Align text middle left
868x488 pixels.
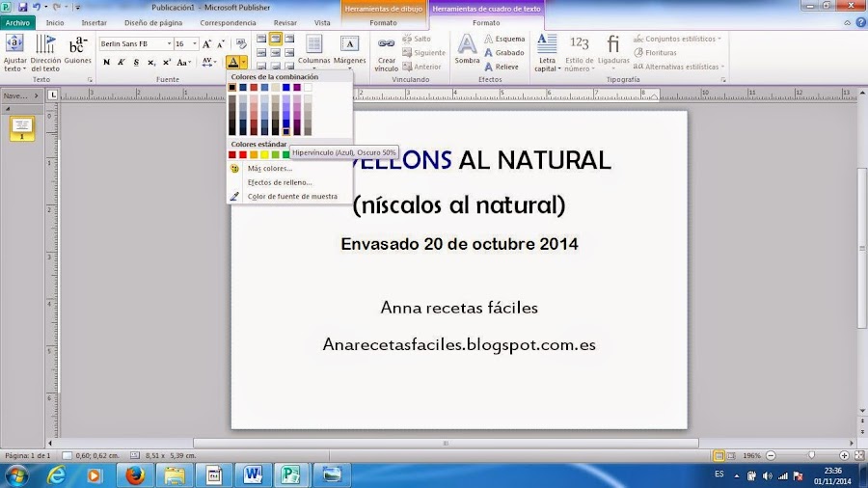click(x=261, y=53)
